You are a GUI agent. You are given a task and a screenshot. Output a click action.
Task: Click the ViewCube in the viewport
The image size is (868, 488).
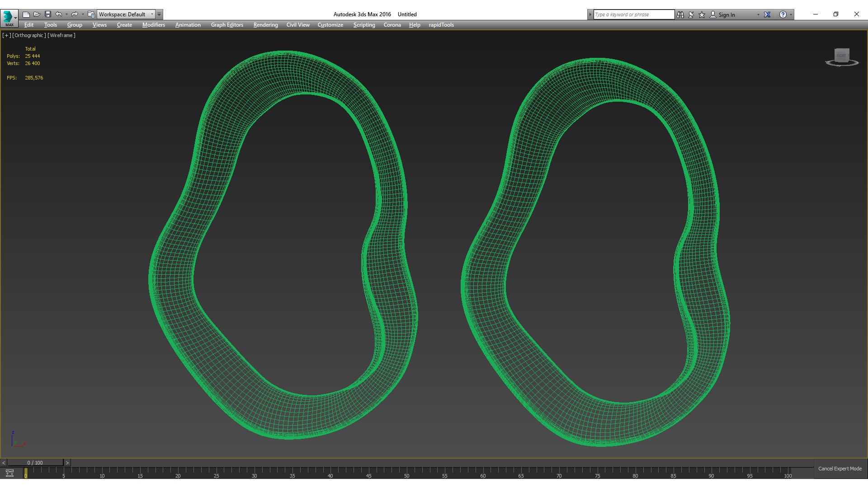[841, 56]
